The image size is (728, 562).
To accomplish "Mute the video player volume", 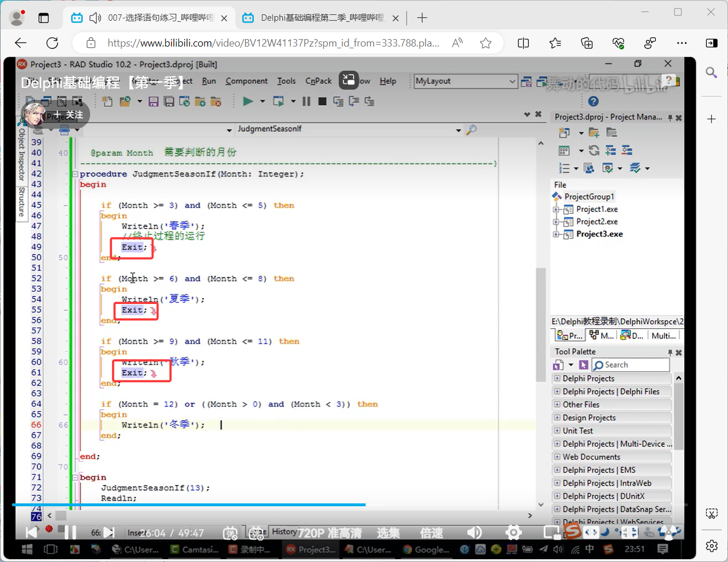I will tap(474, 533).
